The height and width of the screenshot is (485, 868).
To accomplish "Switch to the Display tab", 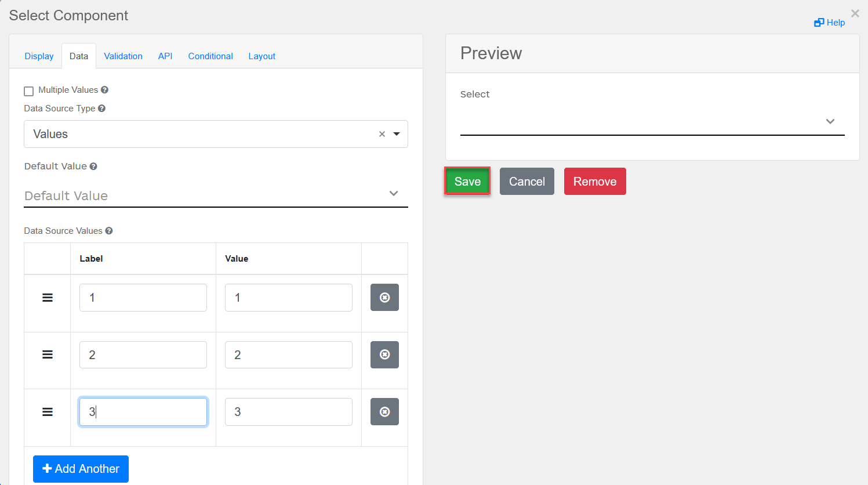I will coord(39,56).
